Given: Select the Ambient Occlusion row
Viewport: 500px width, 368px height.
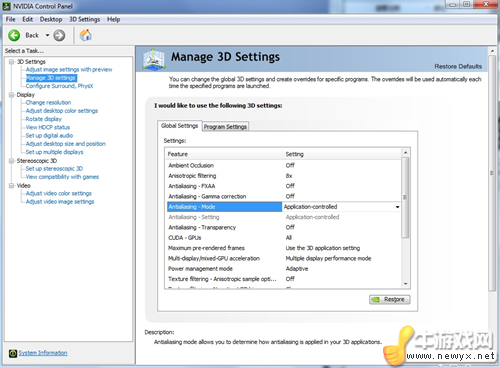Looking at the screenshot, I should [284, 165].
